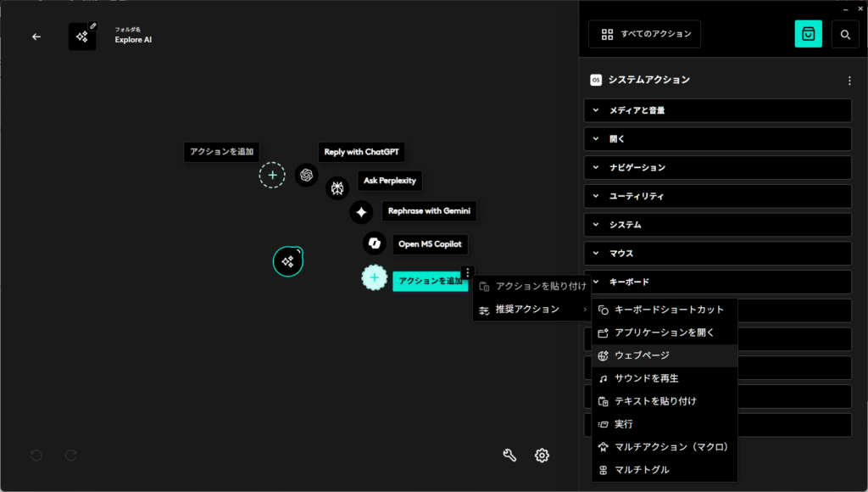
Task: Click the システムアクション heading
Action: (x=648, y=80)
